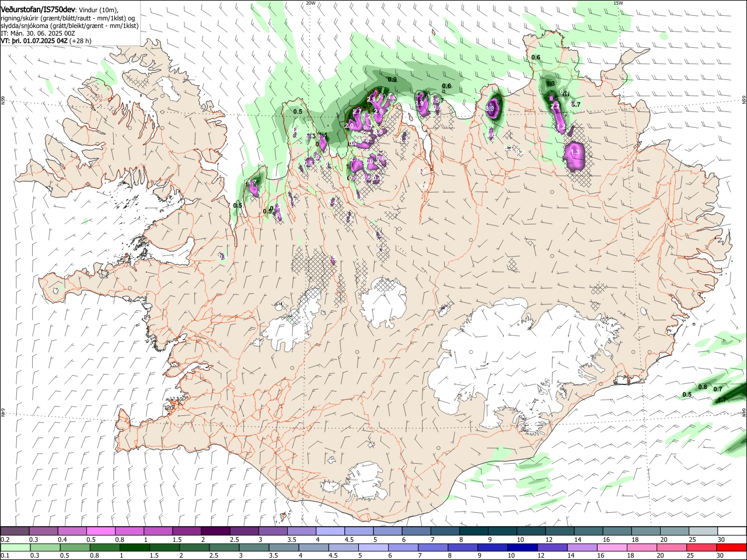Viewport: 747px width, 560px height.
Task: Click the '15W' longitude label at top
Action: pos(619,3)
